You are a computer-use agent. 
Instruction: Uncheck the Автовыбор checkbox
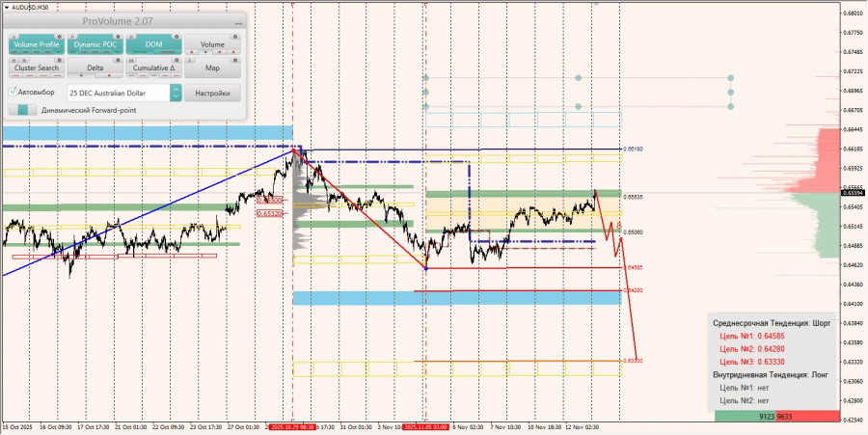[14, 92]
